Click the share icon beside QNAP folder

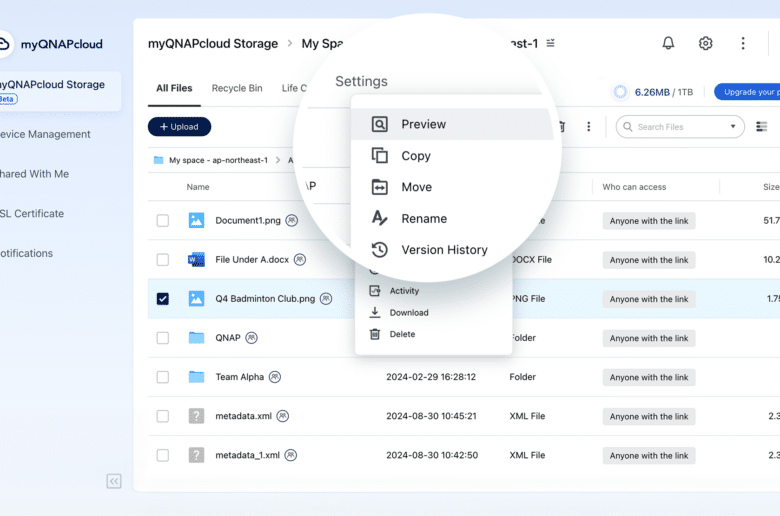tap(252, 338)
